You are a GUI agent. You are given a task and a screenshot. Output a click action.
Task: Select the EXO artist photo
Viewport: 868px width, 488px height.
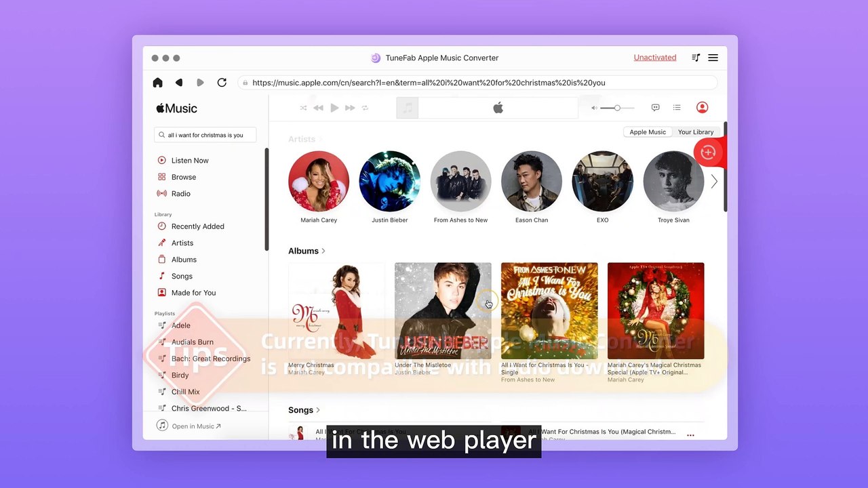click(x=603, y=182)
